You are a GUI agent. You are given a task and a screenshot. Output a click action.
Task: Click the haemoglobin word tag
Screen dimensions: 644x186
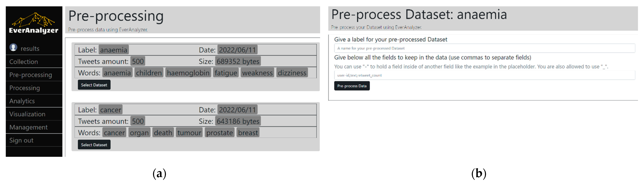188,73
